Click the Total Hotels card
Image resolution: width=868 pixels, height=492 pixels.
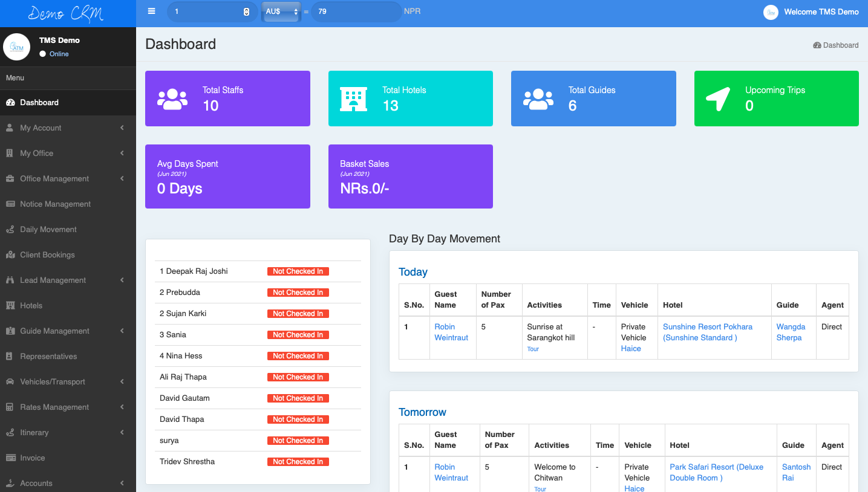[411, 99]
